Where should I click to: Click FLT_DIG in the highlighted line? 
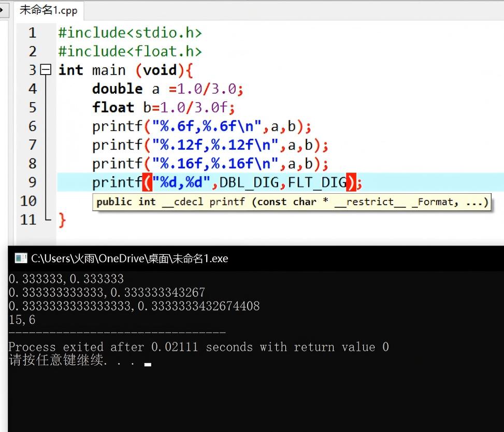pyautogui.click(x=317, y=182)
